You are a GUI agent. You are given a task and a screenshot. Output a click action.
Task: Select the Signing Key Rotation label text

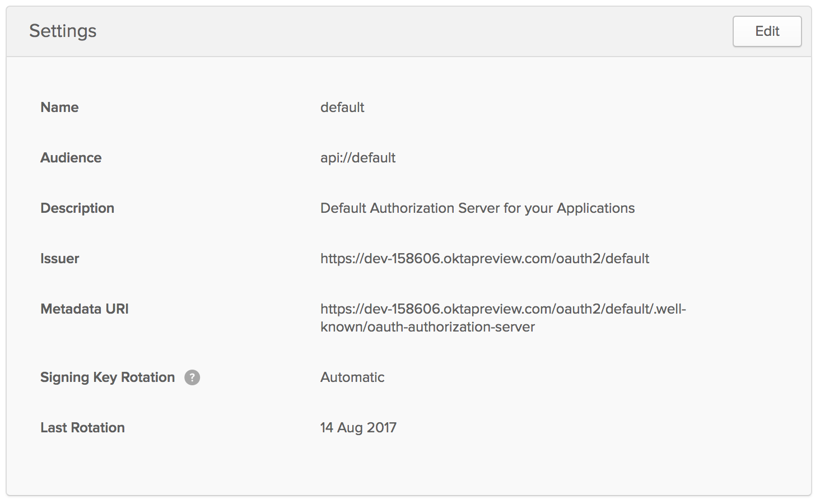108,377
